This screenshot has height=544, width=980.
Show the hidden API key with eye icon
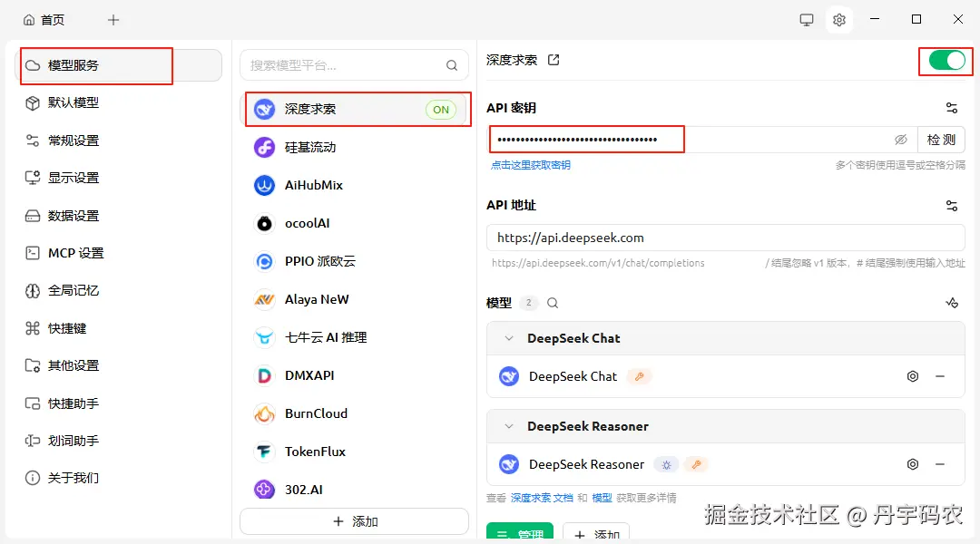(x=901, y=140)
